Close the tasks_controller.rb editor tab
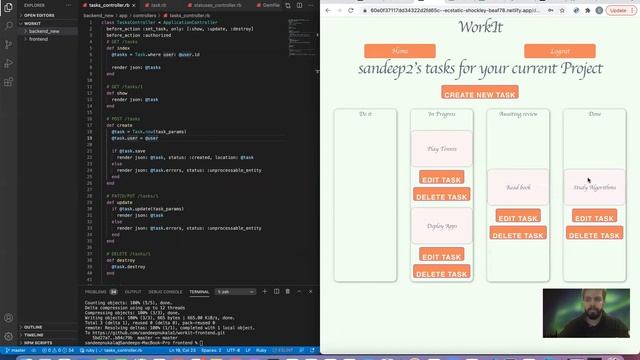The image size is (640, 360). pyautogui.click(x=134, y=5)
